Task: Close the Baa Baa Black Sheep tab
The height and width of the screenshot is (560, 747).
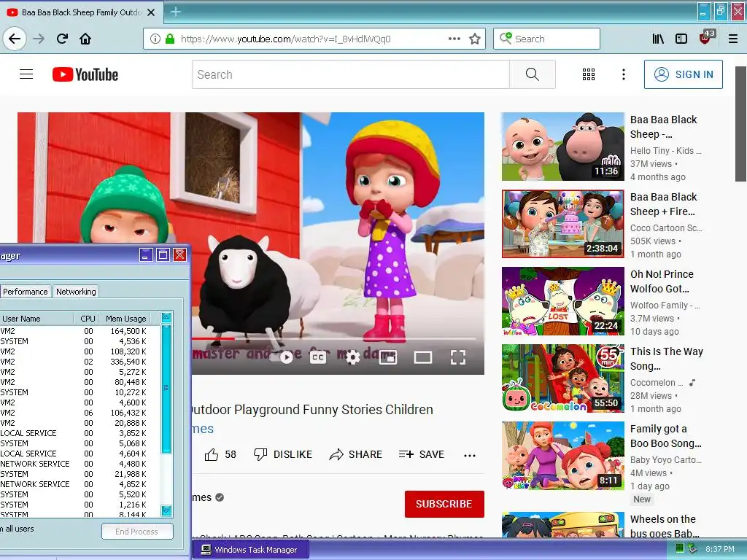Action: (x=151, y=12)
